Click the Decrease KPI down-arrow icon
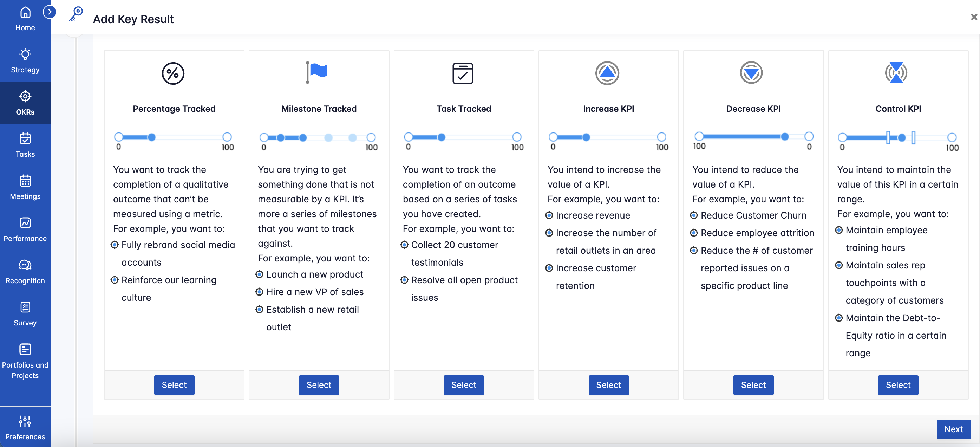980x447 pixels. click(x=751, y=73)
